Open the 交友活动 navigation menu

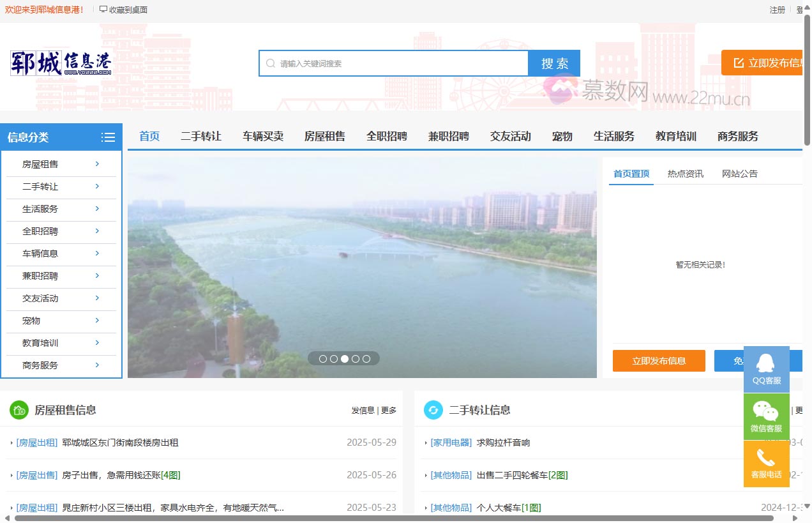510,136
